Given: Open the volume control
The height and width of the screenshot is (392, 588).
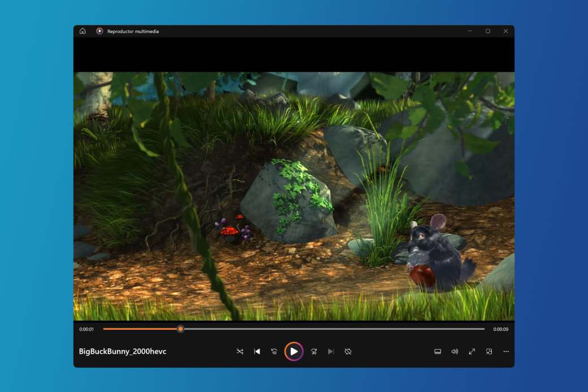Looking at the screenshot, I should [x=455, y=351].
